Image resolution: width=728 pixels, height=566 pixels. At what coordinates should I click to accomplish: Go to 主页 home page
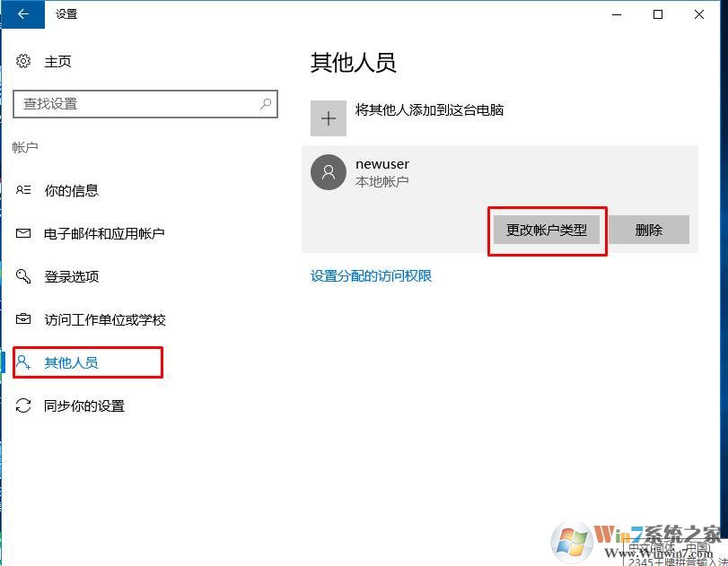point(57,61)
